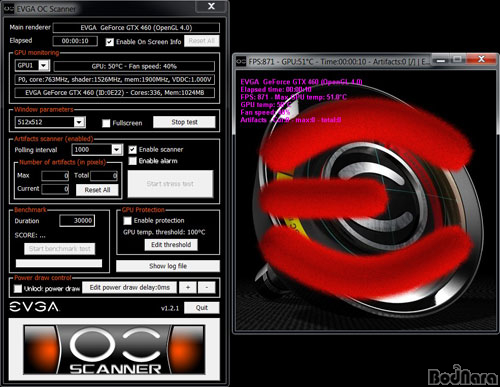Click the EVGA OC Scanner title bar icon
This screenshot has width=500, height=387.
point(9,9)
